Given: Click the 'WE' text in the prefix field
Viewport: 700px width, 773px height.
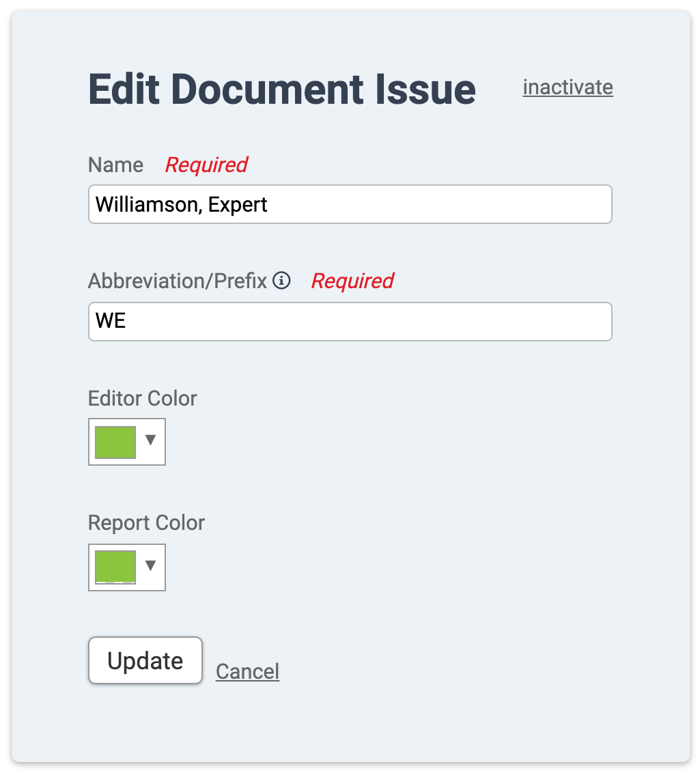Looking at the screenshot, I should click(111, 321).
